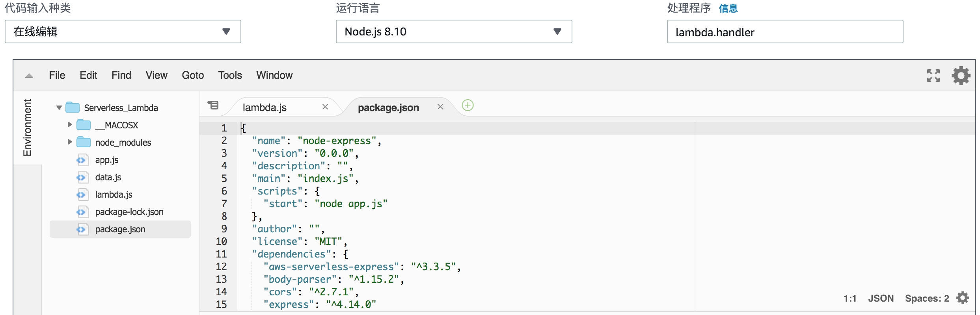Image resolution: width=980 pixels, height=315 pixels.
Task: Expand the node_modules folder
Action: pos(70,142)
